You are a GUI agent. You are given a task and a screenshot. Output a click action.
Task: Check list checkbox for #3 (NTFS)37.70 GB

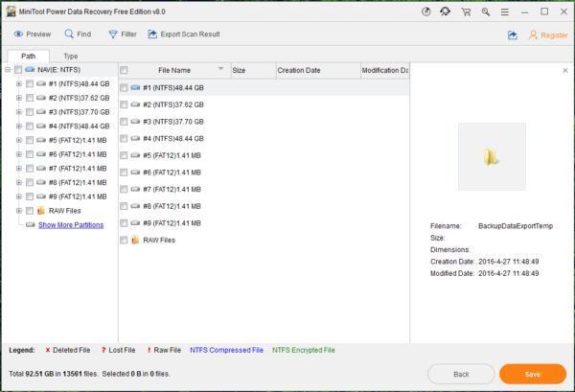pyautogui.click(x=124, y=122)
